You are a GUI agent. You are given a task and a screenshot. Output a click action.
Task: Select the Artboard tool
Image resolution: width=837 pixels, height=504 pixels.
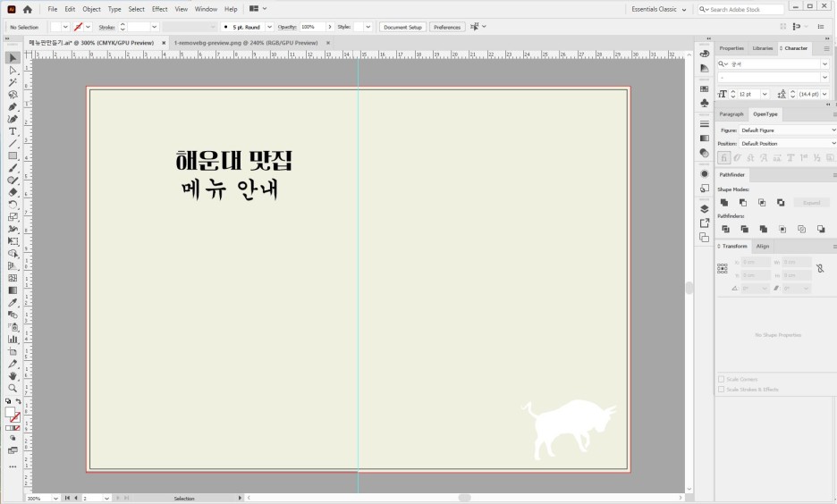[13, 351]
